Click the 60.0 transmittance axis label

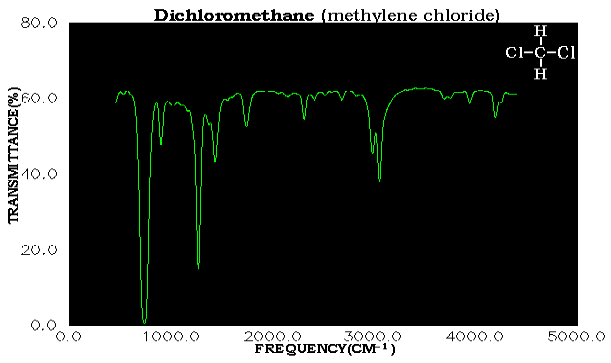(x=39, y=98)
